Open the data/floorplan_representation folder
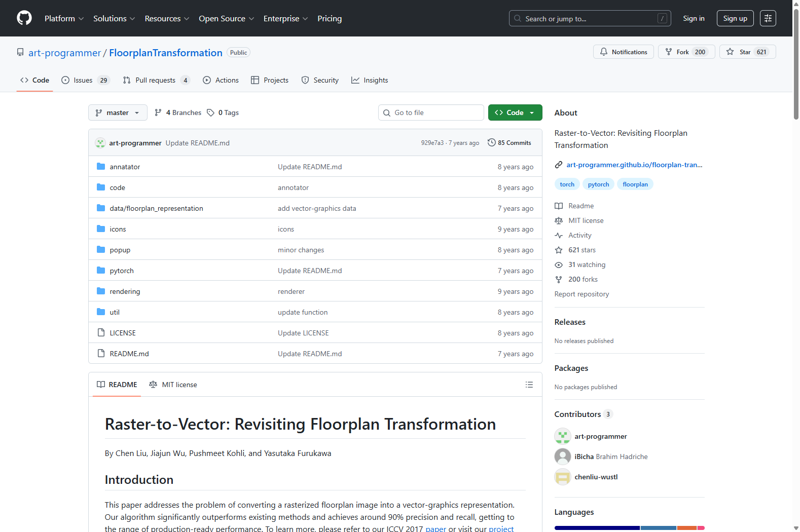The width and height of the screenshot is (800, 532). click(x=156, y=208)
